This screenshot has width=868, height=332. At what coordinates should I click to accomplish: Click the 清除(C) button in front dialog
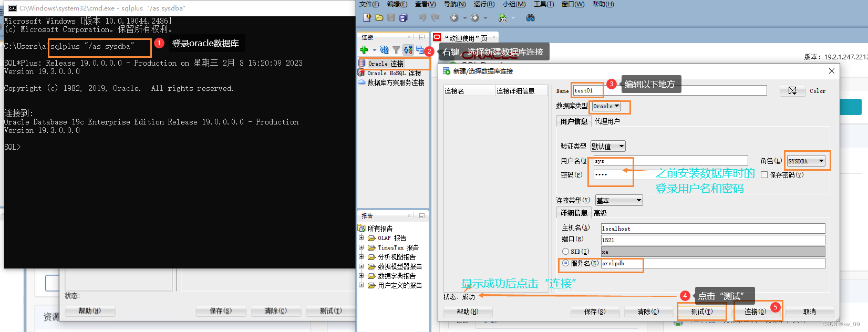point(648,312)
